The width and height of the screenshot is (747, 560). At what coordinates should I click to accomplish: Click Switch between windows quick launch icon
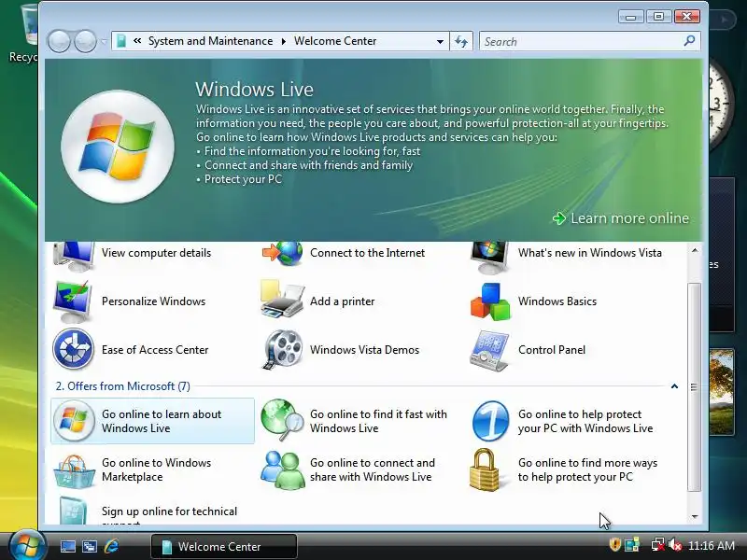tap(89, 546)
